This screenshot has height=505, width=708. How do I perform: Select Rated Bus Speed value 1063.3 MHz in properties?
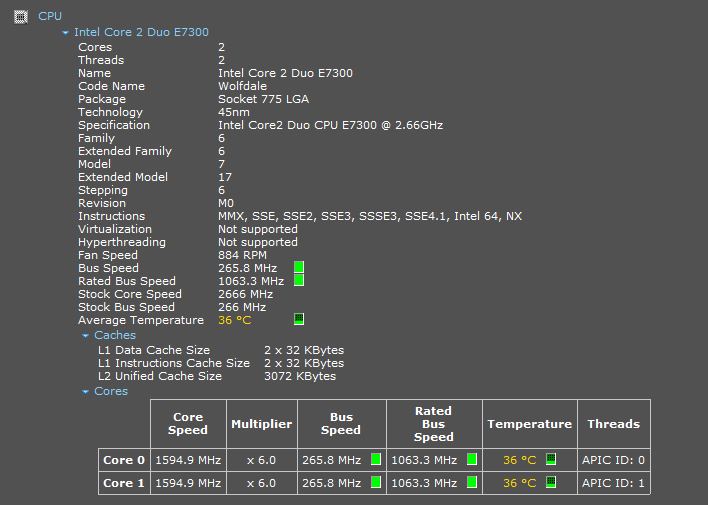tap(251, 281)
